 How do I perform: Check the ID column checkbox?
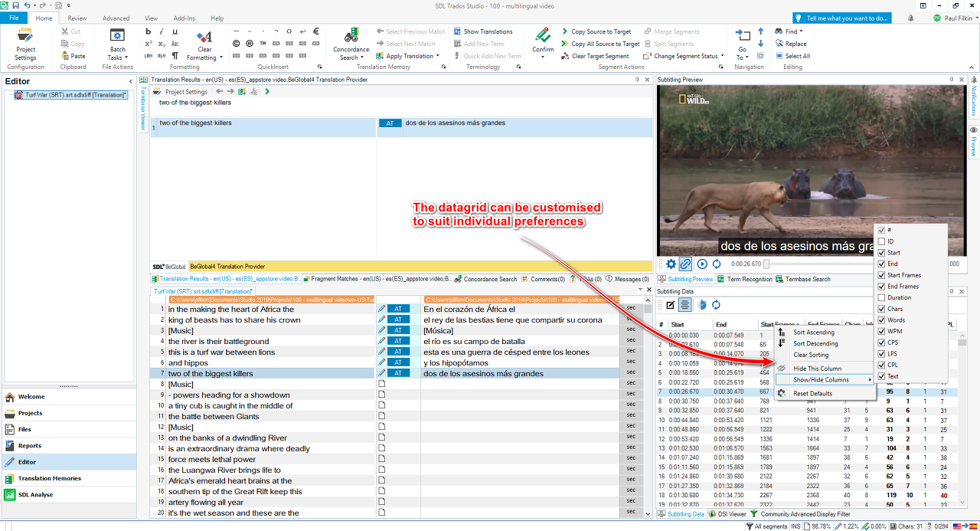[x=882, y=241]
